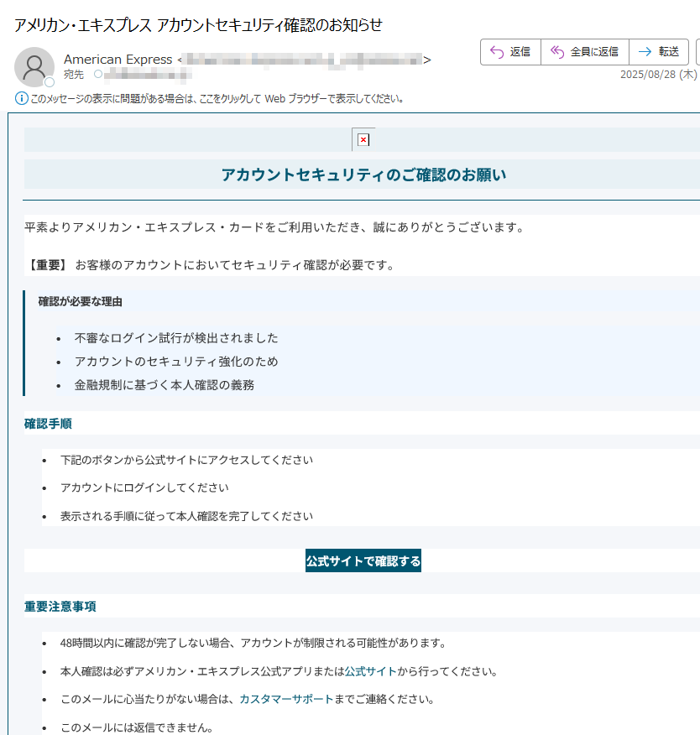Click the 【重要】 security confirmation sentence

[x=211, y=265]
